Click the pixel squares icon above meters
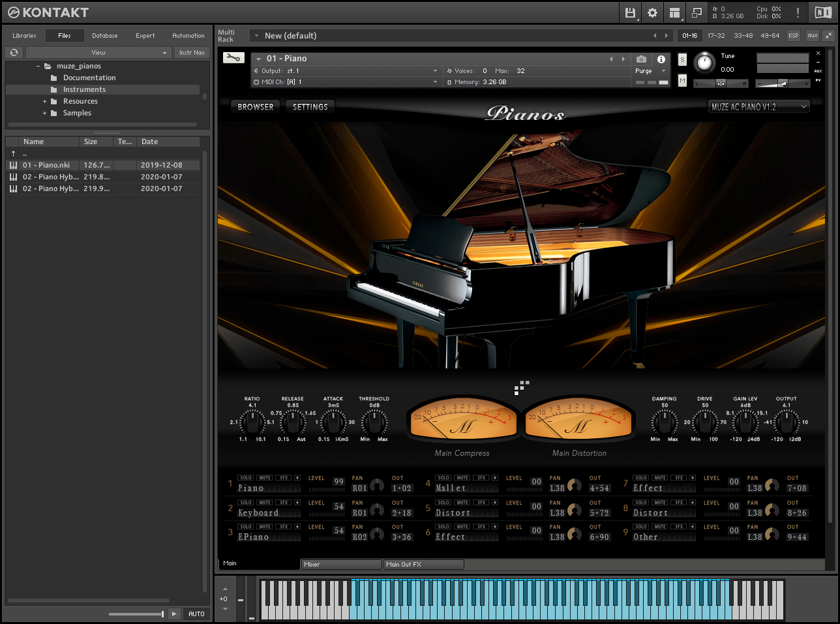Image resolution: width=840 pixels, height=624 pixels. (x=522, y=387)
